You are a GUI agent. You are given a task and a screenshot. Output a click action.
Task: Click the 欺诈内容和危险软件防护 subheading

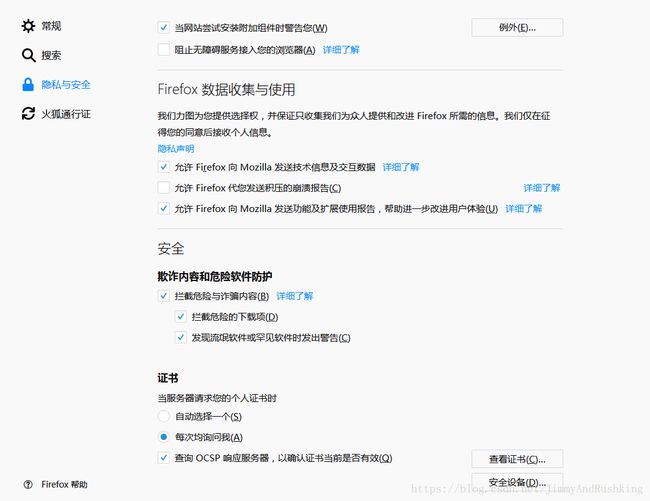coord(215,276)
